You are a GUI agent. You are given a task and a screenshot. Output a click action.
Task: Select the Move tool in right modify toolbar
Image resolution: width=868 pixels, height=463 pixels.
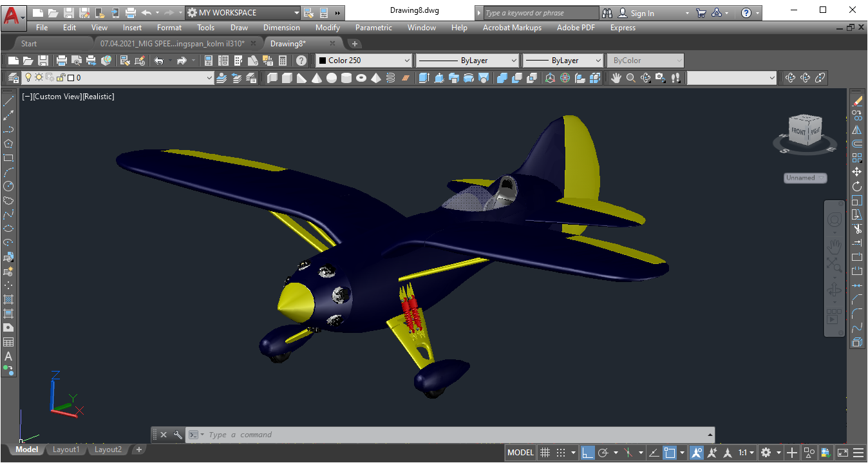click(x=856, y=172)
